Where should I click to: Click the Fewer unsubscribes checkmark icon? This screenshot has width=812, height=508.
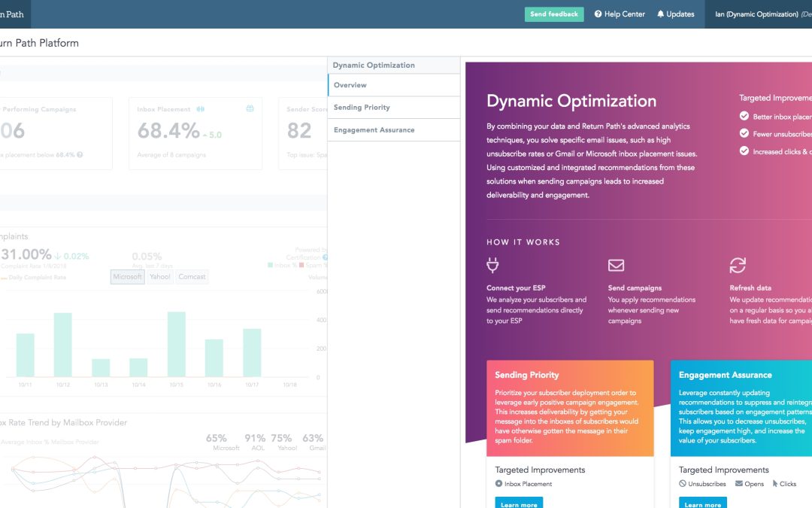[744, 133]
